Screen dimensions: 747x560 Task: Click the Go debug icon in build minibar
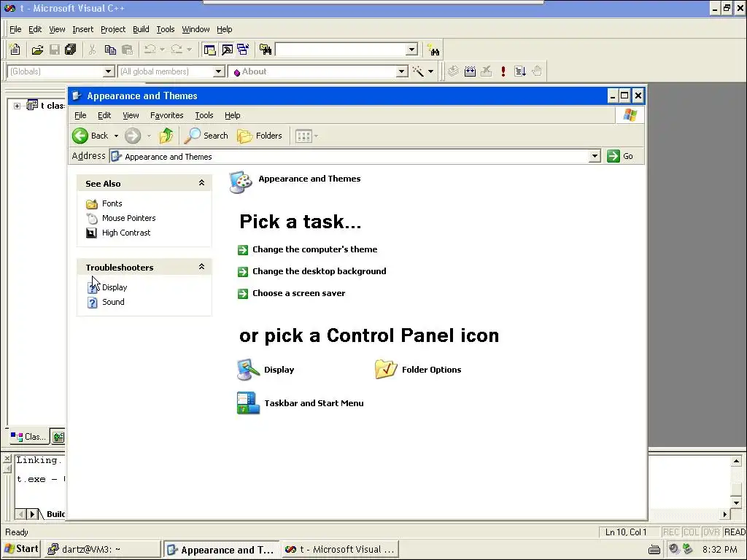519,71
